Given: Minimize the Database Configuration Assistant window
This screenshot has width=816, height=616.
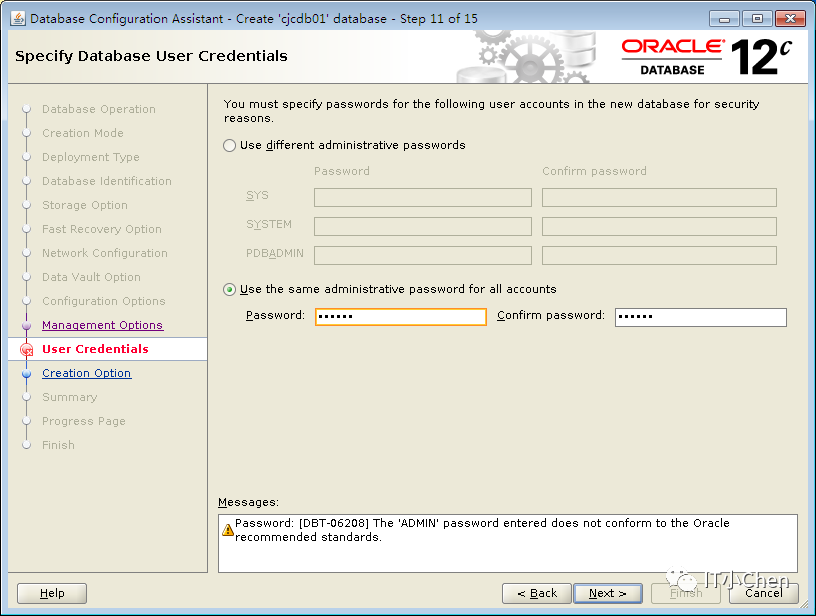Looking at the screenshot, I should [x=724, y=19].
